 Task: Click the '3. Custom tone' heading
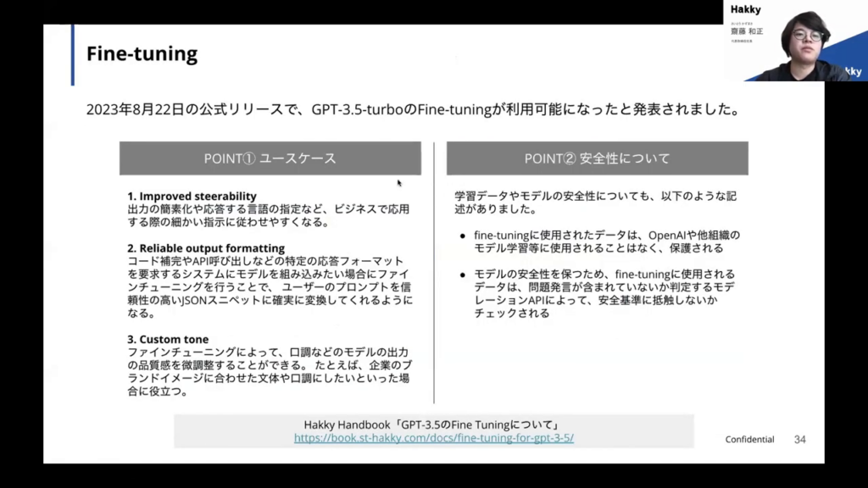point(168,339)
